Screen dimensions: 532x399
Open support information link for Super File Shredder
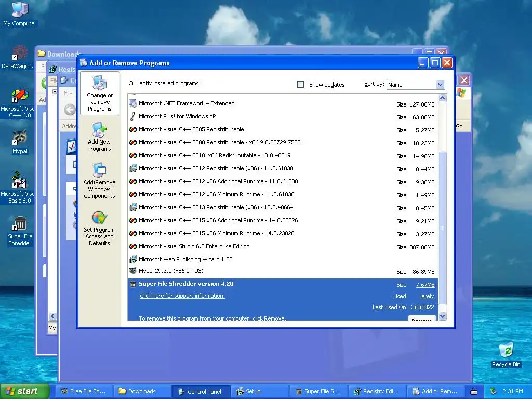(182, 296)
